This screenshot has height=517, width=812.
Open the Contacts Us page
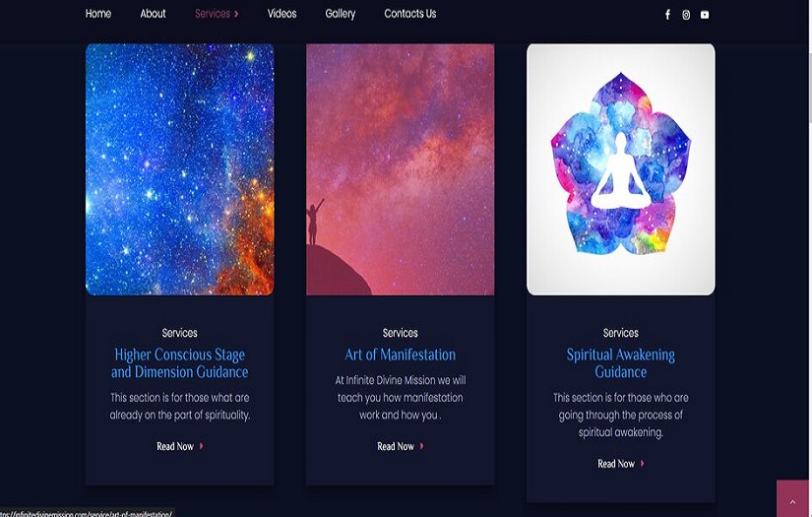(410, 14)
